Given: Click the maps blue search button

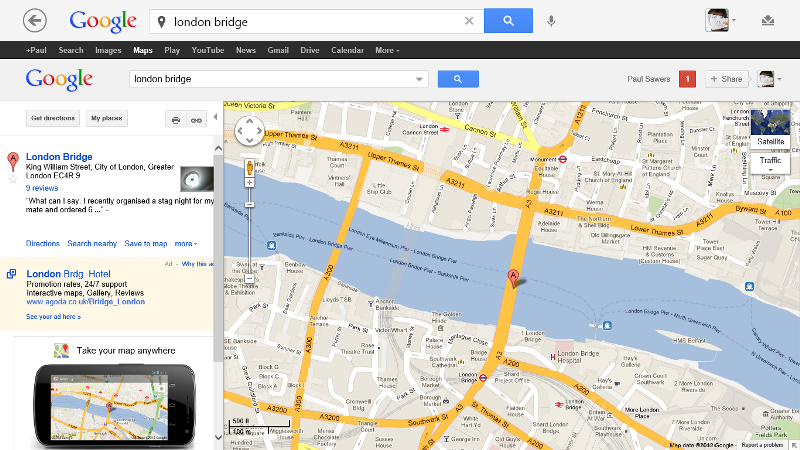Looking at the screenshot, I should [x=458, y=79].
